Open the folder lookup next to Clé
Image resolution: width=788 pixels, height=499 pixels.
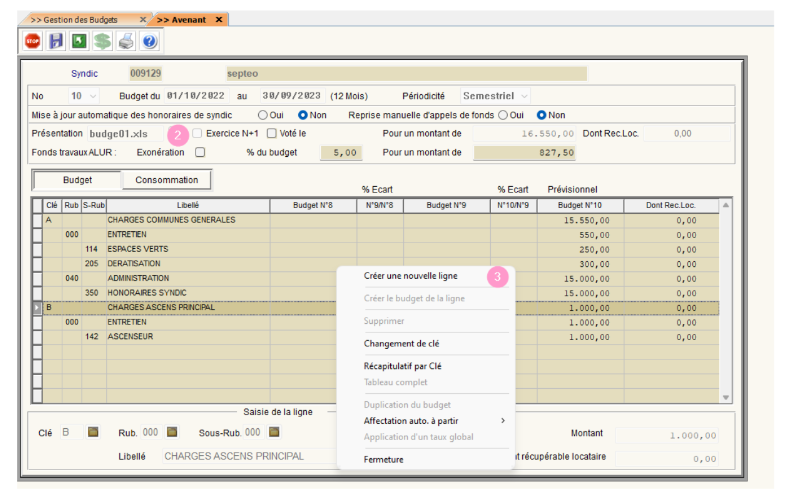93,432
